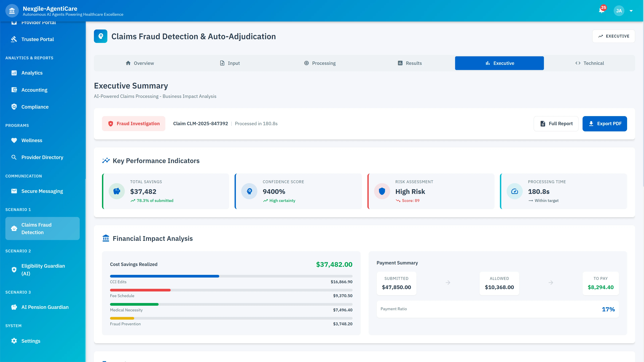
Task: Select the Executive view tab toggle
Action: point(499,63)
